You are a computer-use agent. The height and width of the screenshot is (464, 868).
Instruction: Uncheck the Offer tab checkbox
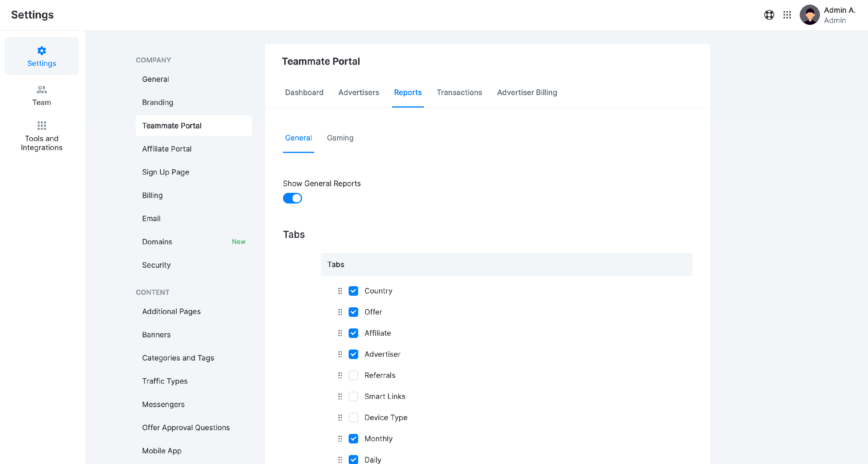(x=354, y=312)
